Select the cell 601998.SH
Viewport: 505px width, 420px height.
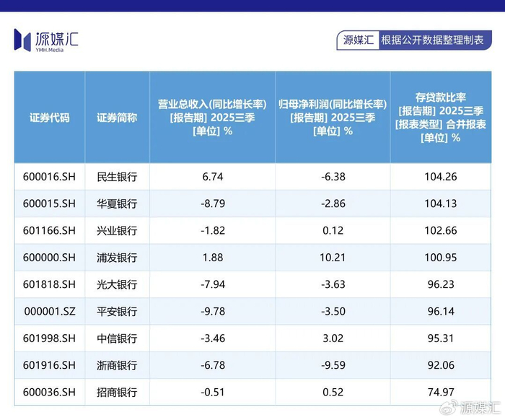49,338
